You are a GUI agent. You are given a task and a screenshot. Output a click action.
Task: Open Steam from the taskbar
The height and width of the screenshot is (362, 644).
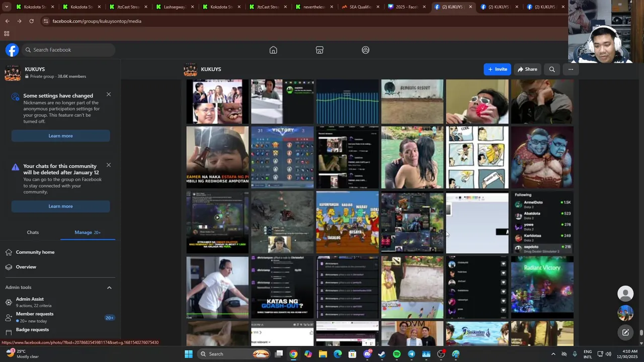click(x=382, y=354)
